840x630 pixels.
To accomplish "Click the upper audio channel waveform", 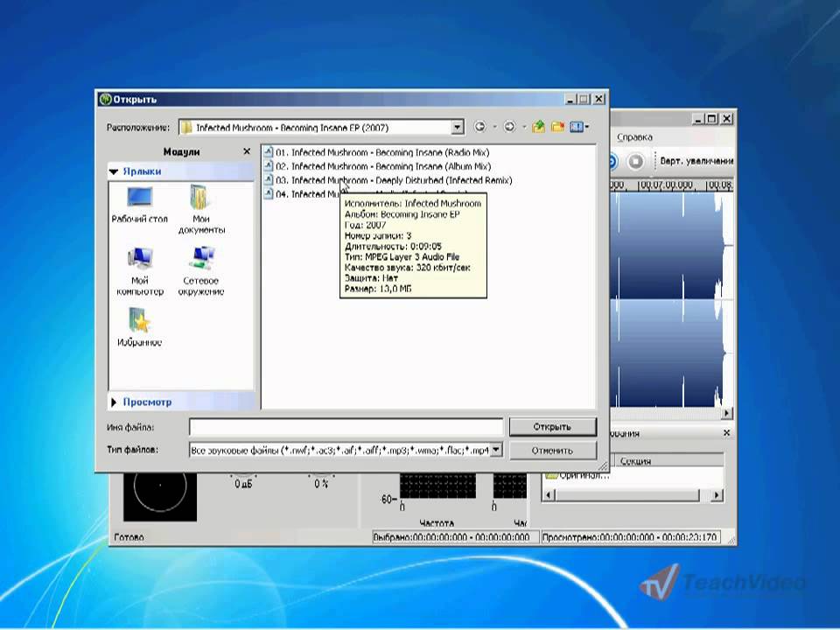I will coord(671,245).
